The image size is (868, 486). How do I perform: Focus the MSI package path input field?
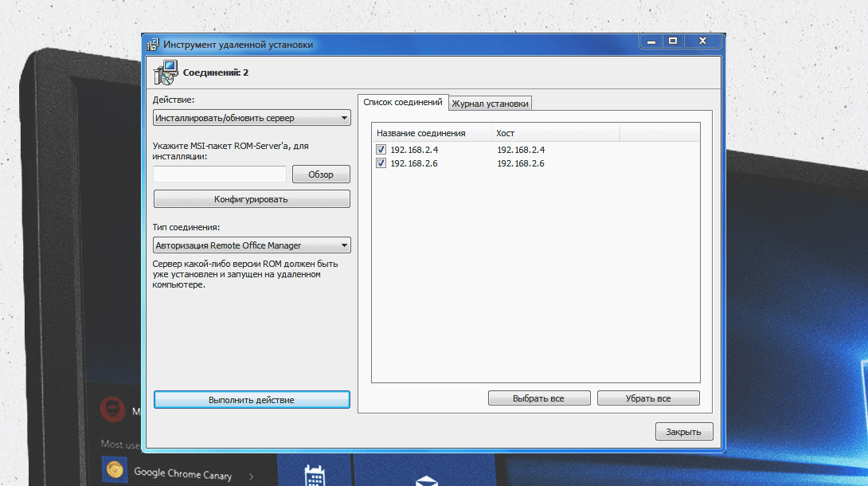(220, 174)
